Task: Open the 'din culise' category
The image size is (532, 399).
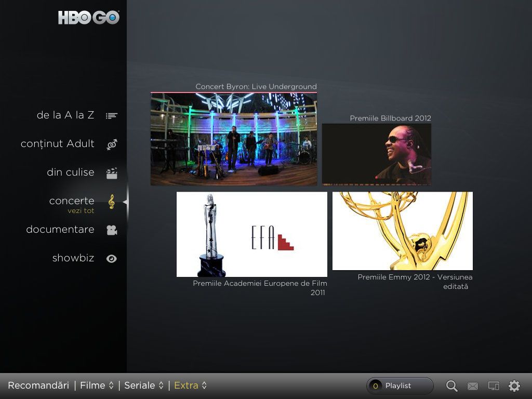Action: point(71,172)
